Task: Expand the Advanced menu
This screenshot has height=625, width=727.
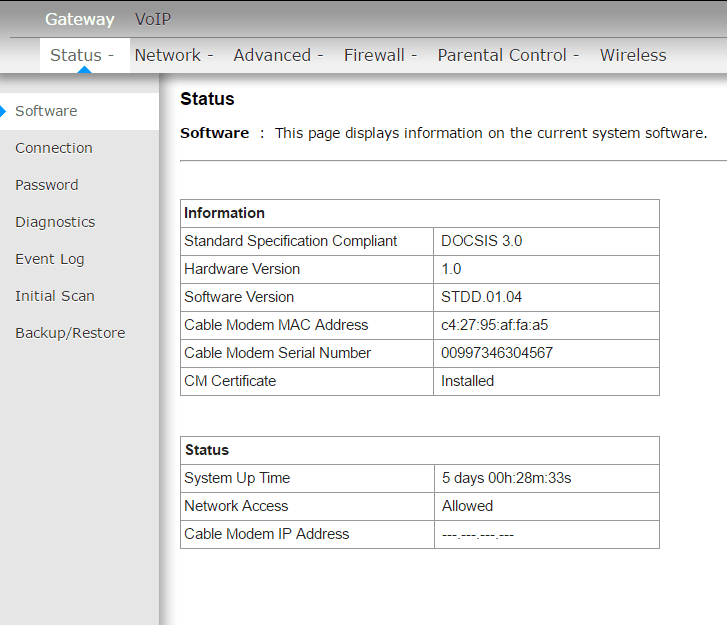Action: 278,56
